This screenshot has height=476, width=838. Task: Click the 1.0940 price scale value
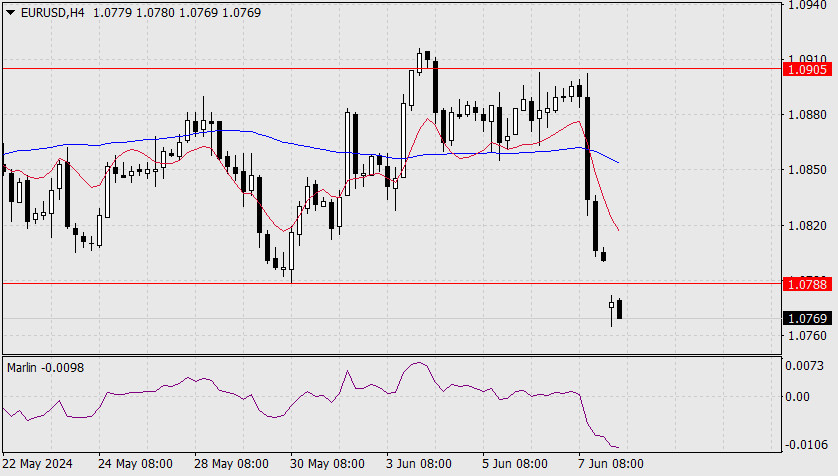(807, 5)
